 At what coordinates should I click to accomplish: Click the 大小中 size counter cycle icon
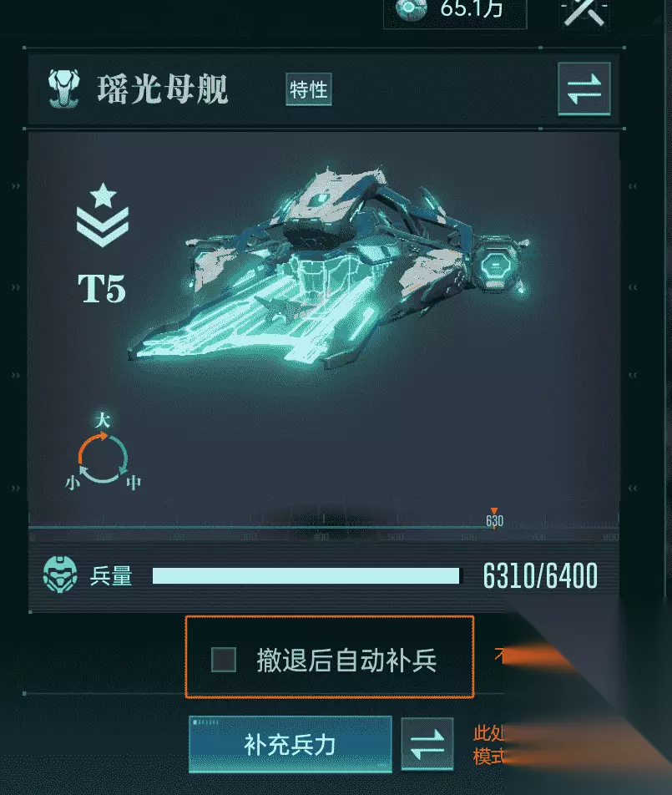[103, 453]
